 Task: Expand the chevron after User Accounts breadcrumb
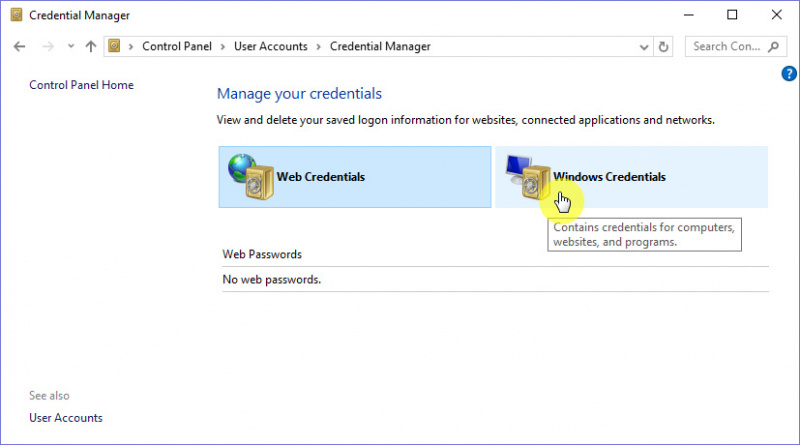coord(319,47)
